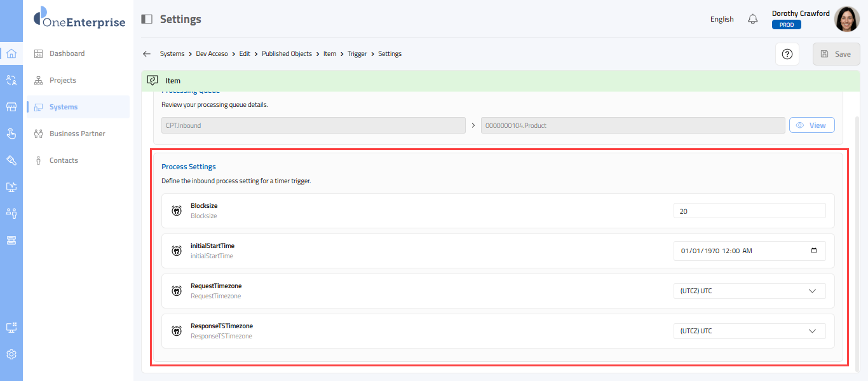Click the storefront icon in left rail

point(11,107)
